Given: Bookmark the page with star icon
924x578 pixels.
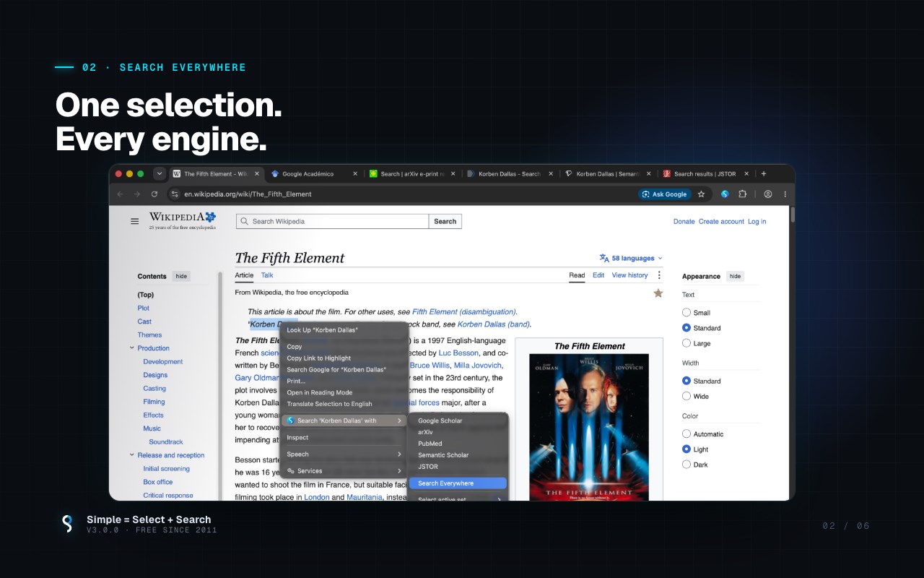Looking at the screenshot, I should click(701, 194).
